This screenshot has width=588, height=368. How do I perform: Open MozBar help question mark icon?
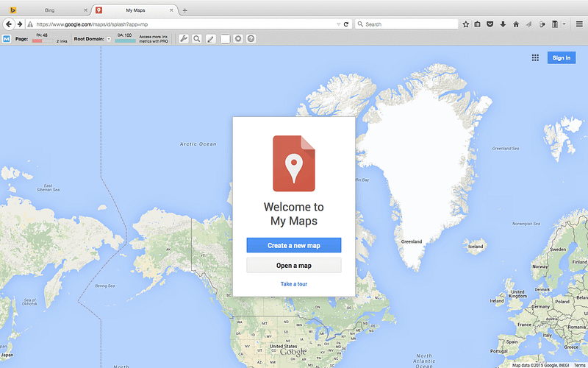[x=251, y=38]
